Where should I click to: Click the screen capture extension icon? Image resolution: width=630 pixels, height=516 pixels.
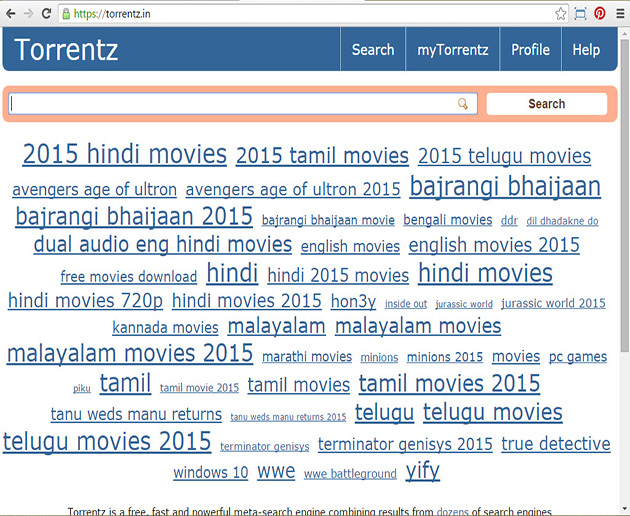pos(580,14)
